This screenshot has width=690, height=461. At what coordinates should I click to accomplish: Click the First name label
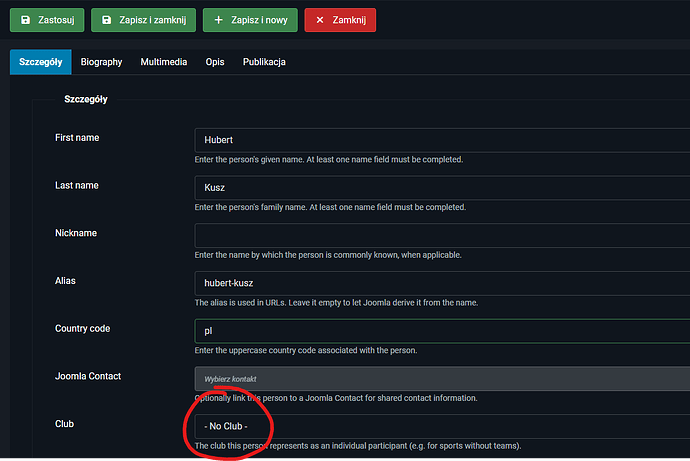[x=77, y=138]
